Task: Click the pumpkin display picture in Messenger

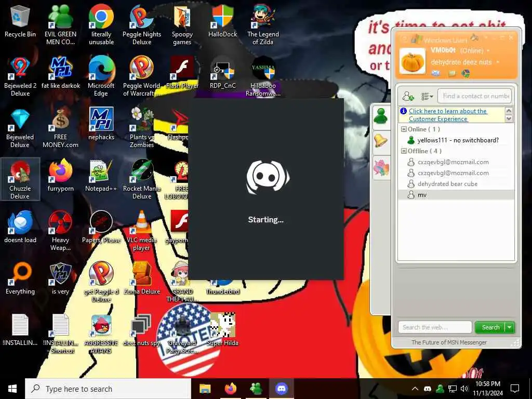Action: point(412,61)
